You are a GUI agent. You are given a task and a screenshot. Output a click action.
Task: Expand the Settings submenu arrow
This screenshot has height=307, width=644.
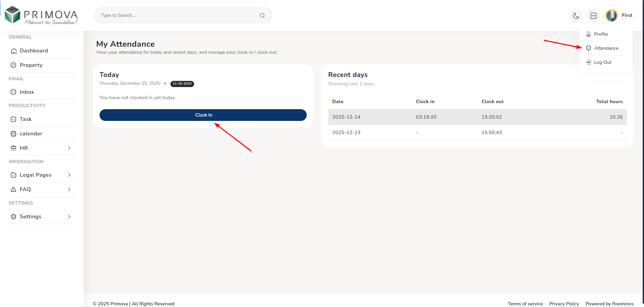[69, 217]
